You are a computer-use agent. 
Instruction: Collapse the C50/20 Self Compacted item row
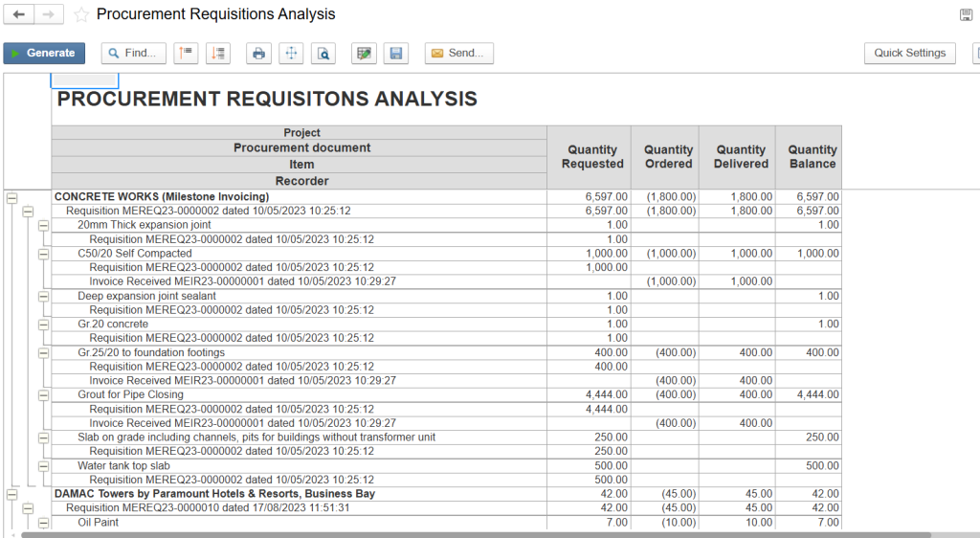(43, 254)
